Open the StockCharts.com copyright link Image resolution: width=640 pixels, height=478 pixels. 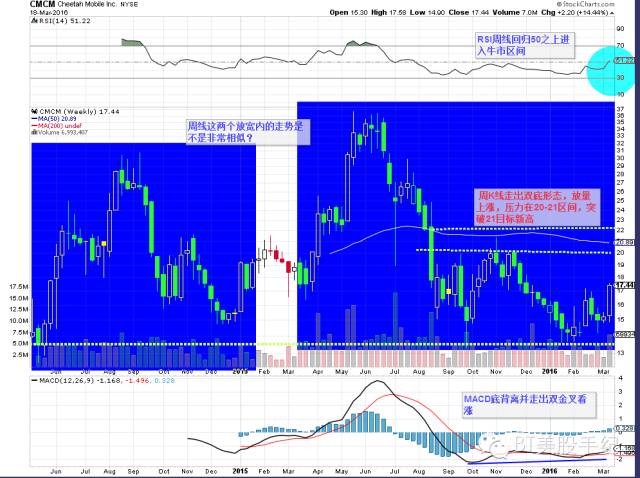click(x=586, y=4)
